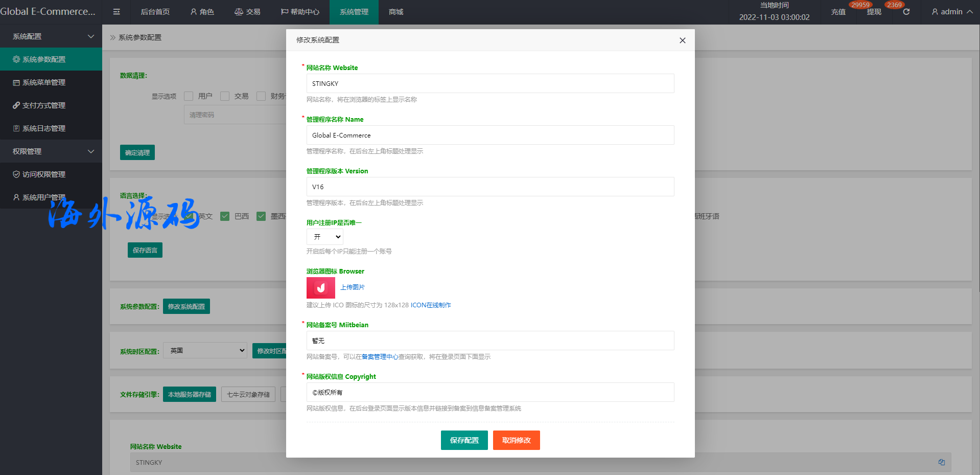This screenshot has width=980, height=475.
Task: Open the 用户注册IP是否唯一 dropdown
Action: pos(325,237)
